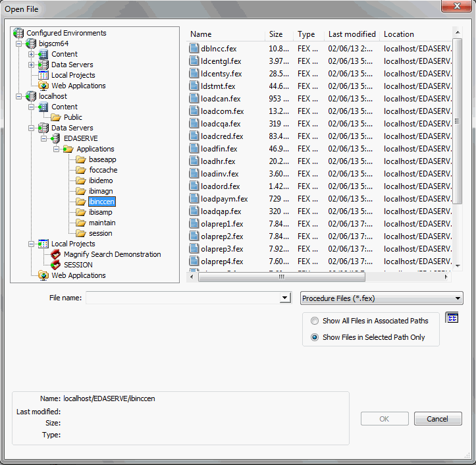The image size is (476, 465).
Task: Collapse the localhost environment node
Action: coord(19,97)
